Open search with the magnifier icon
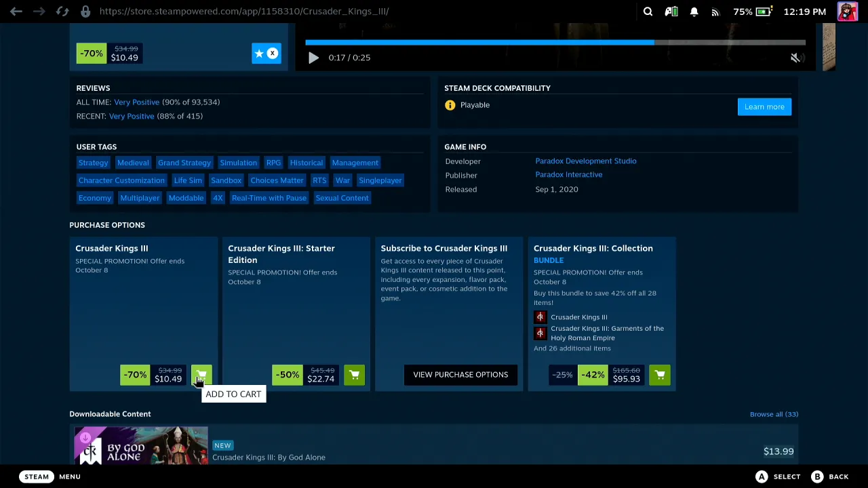 [x=648, y=12]
